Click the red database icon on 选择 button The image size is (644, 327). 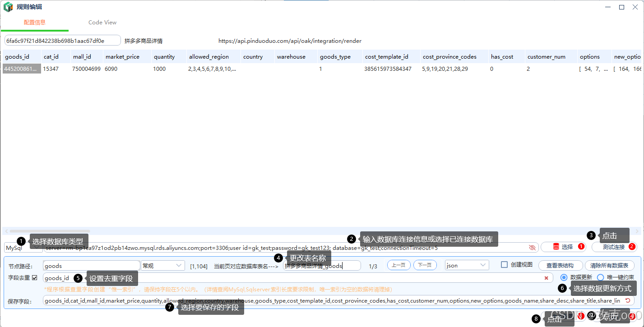556,247
